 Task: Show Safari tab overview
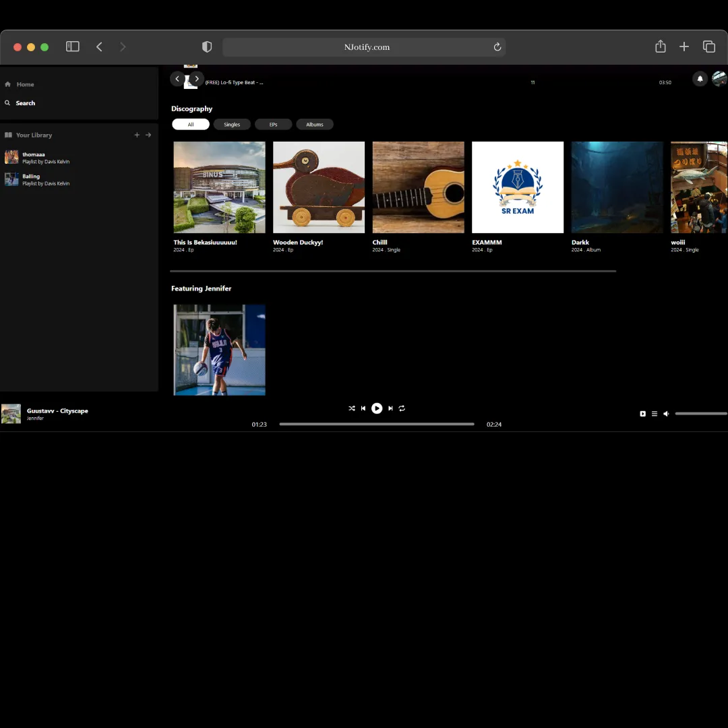(709, 47)
